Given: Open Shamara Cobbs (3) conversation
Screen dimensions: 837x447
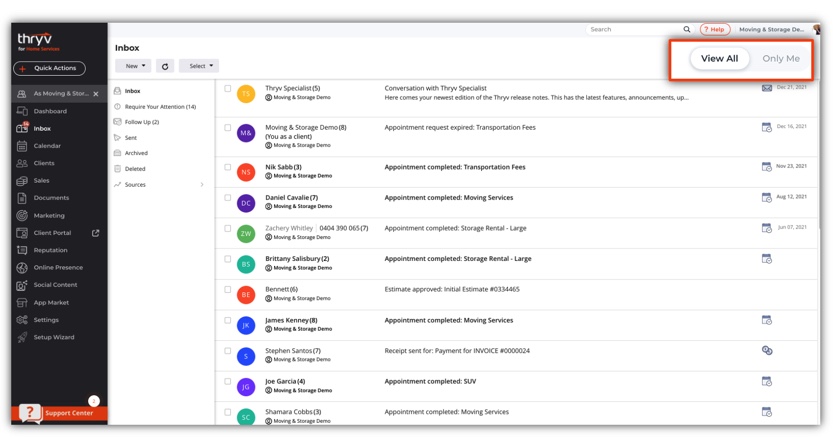Looking at the screenshot, I should tap(293, 412).
